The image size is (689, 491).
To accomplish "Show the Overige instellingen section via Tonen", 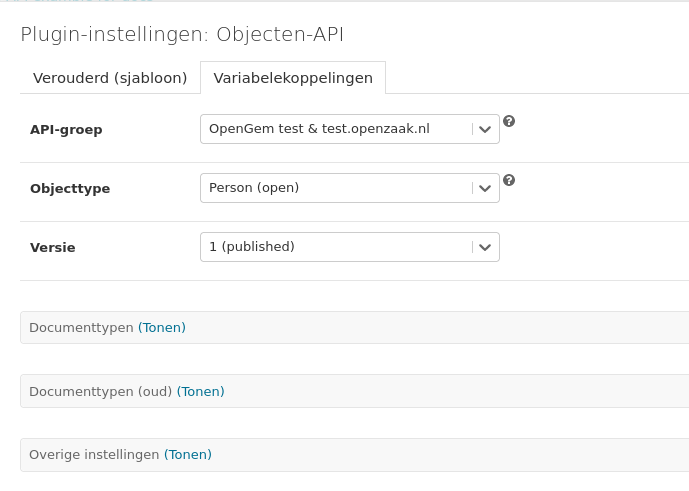I will pos(188,455).
